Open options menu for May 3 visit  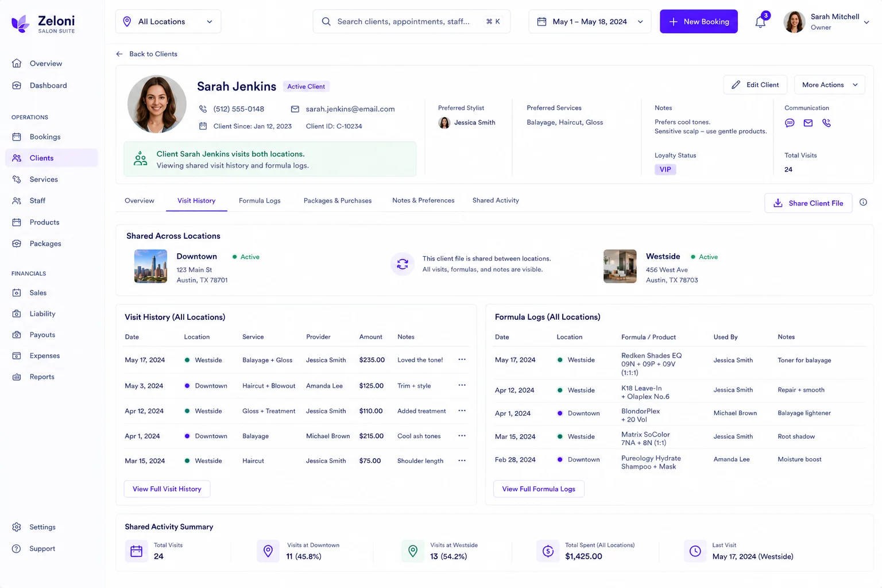point(462,385)
